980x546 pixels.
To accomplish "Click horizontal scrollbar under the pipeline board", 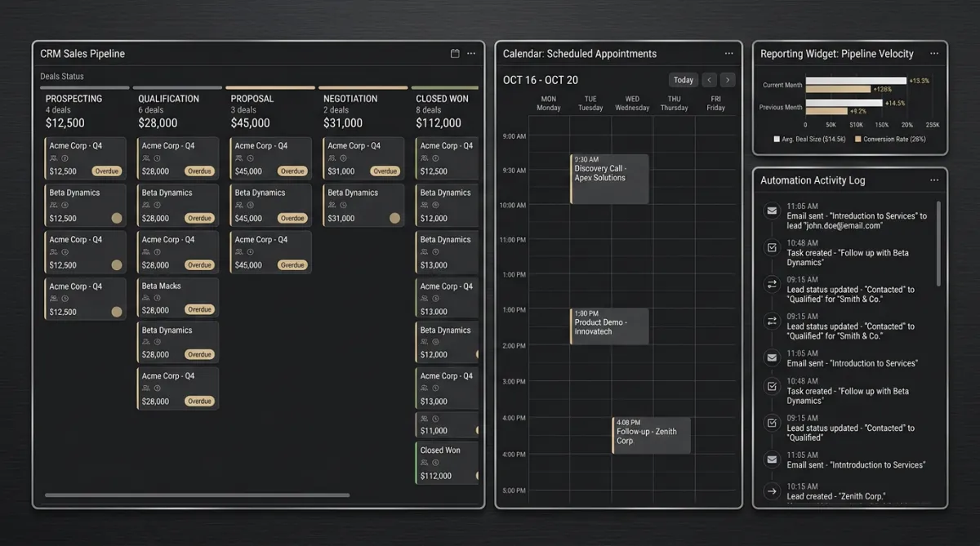I will (197, 495).
